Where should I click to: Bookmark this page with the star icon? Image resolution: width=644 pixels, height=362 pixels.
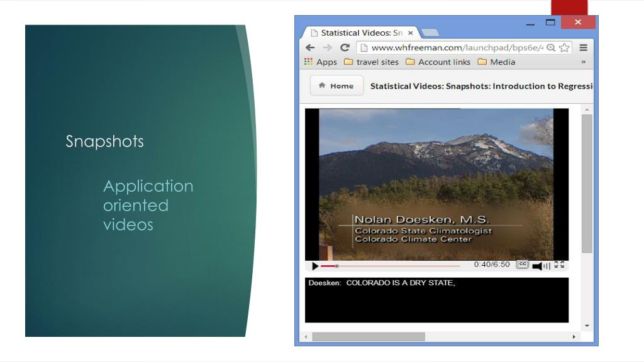pos(565,48)
